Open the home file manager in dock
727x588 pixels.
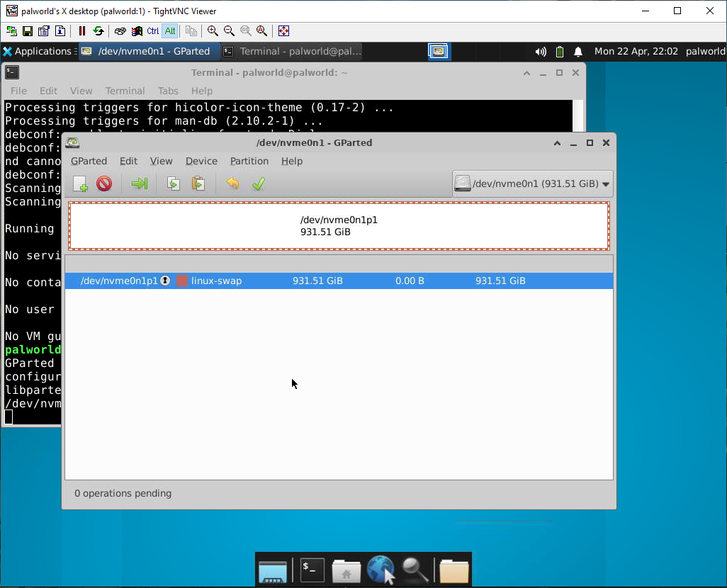click(346, 570)
